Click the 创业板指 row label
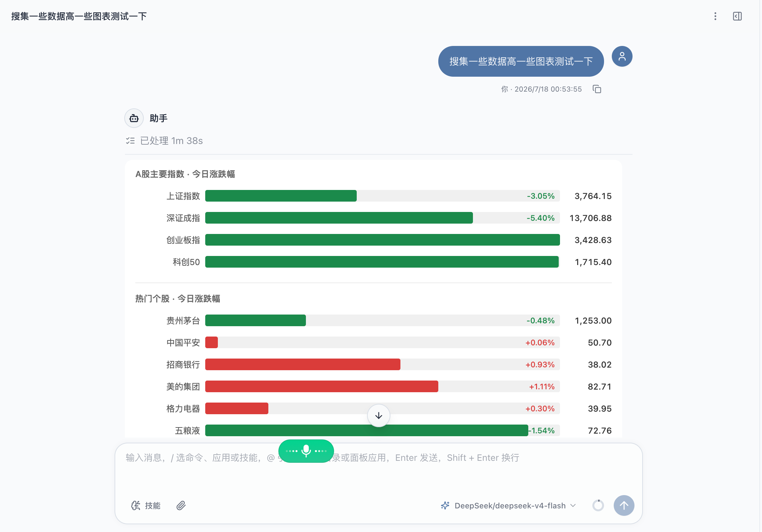 point(183,240)
